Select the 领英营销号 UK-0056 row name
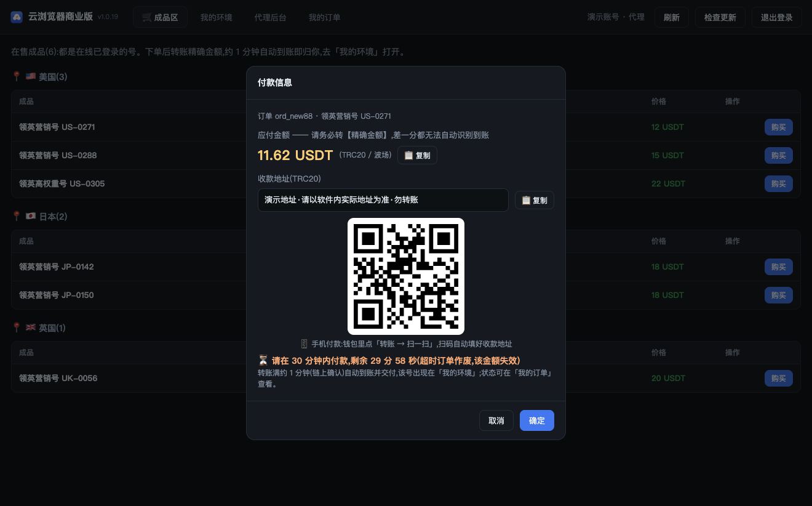Image resolution: width=812 pixels, height=506 pixels. tap(58, 378)
